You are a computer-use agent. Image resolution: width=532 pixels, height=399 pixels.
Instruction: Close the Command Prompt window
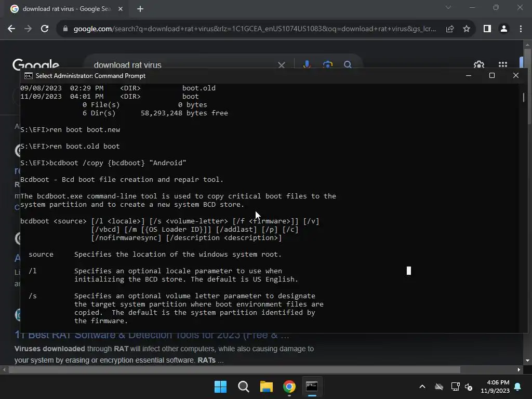click(516, 76)
